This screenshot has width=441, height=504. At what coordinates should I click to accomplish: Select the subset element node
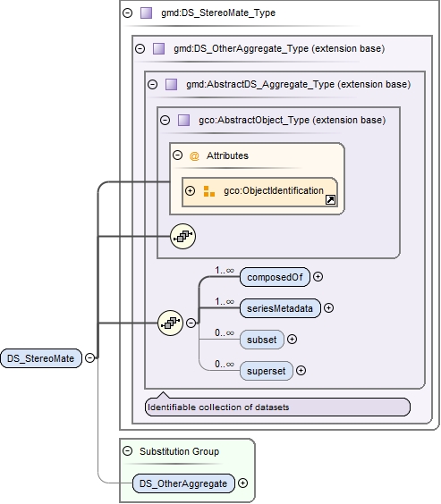pos(262,340)
